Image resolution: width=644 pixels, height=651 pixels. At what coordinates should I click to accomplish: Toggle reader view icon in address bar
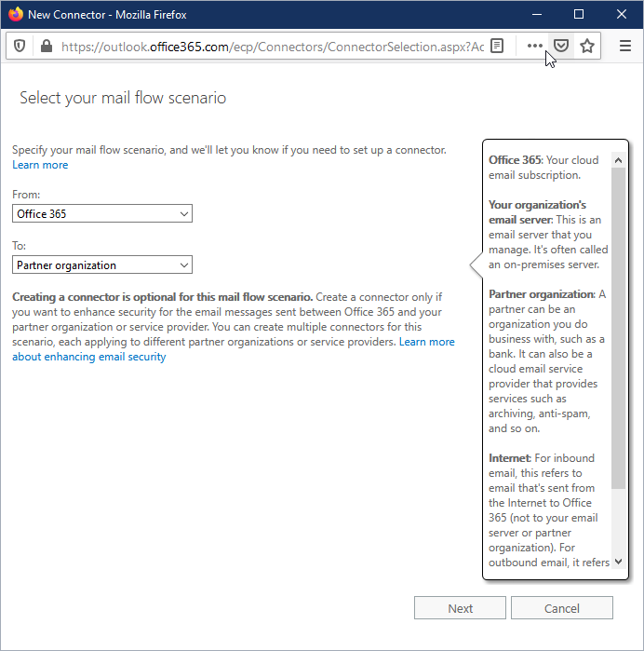[497, 46]
